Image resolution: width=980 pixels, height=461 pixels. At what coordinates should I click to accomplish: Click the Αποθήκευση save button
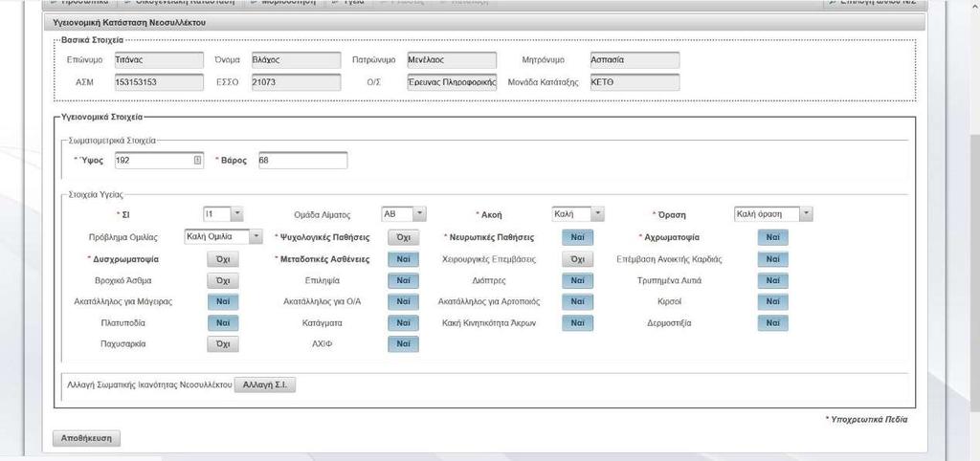pos(86,438)
